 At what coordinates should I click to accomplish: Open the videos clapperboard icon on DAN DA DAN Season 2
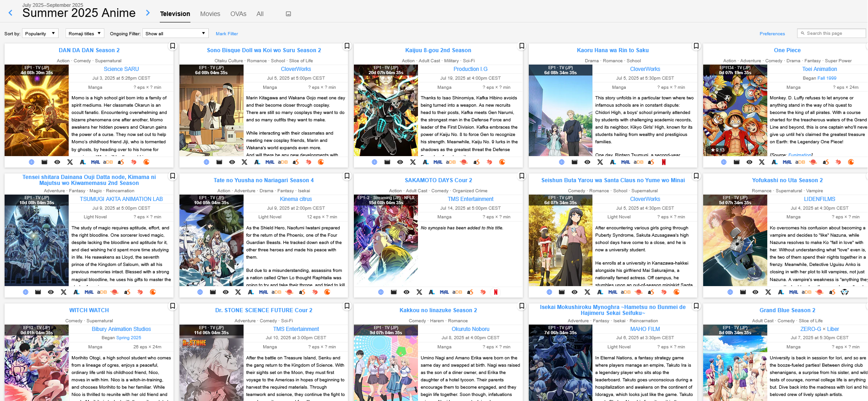coord(44,162)
